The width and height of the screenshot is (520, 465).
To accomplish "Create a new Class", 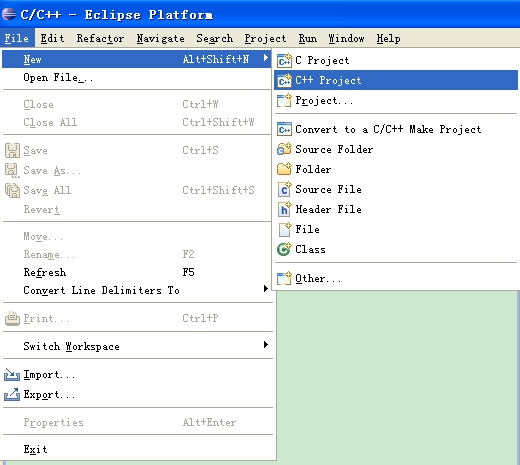I will pos(396,249).
